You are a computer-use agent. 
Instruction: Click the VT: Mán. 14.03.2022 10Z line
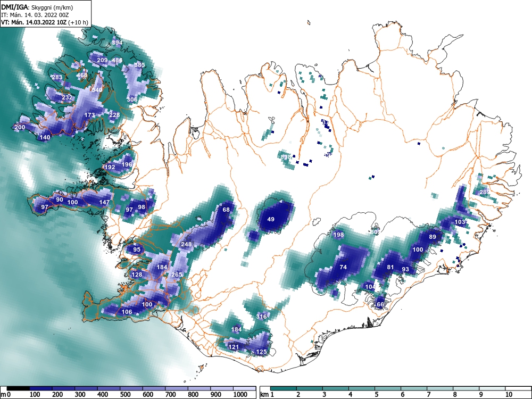[x=45, y=22]
